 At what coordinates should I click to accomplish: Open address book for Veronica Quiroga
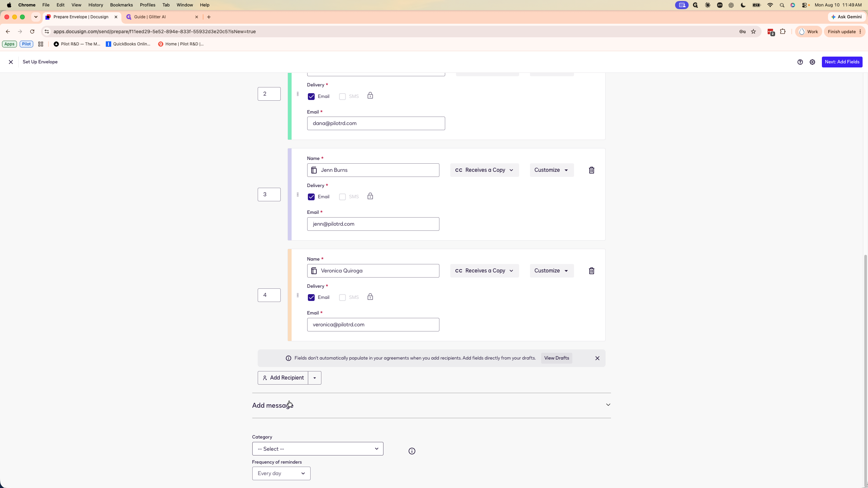pyautogui.click(x=314, y=271)
